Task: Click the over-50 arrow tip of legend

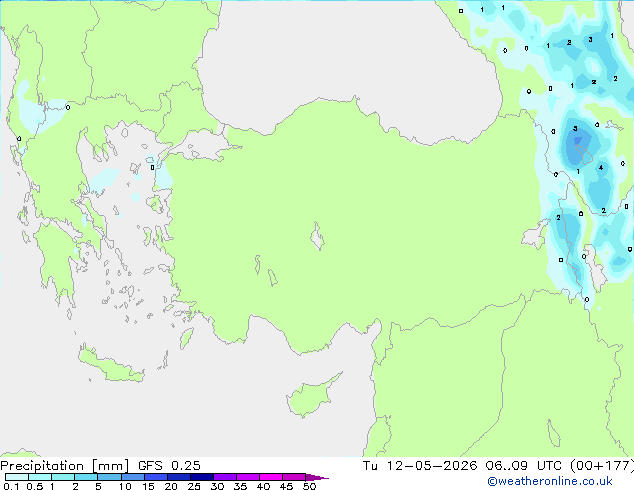Action: [x=317, y=477]
